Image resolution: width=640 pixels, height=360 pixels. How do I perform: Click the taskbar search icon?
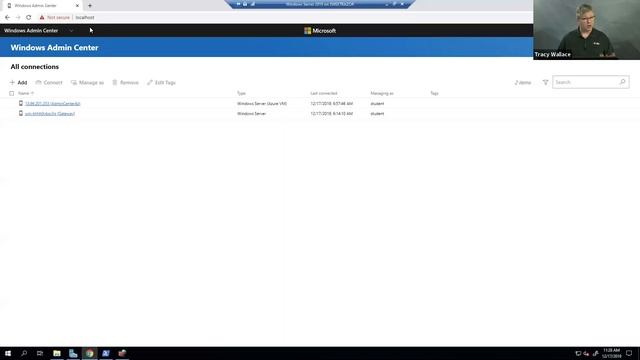(24, 353)
